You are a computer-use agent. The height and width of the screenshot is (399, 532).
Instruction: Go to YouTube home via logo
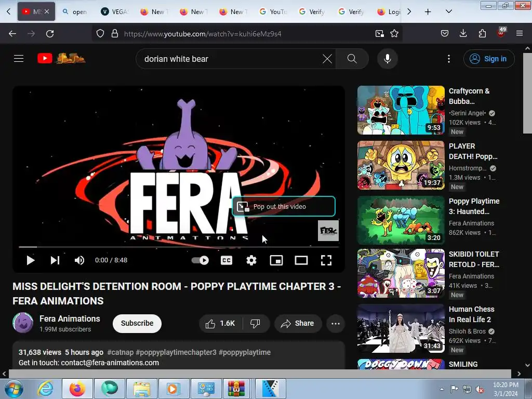(61, 58)
